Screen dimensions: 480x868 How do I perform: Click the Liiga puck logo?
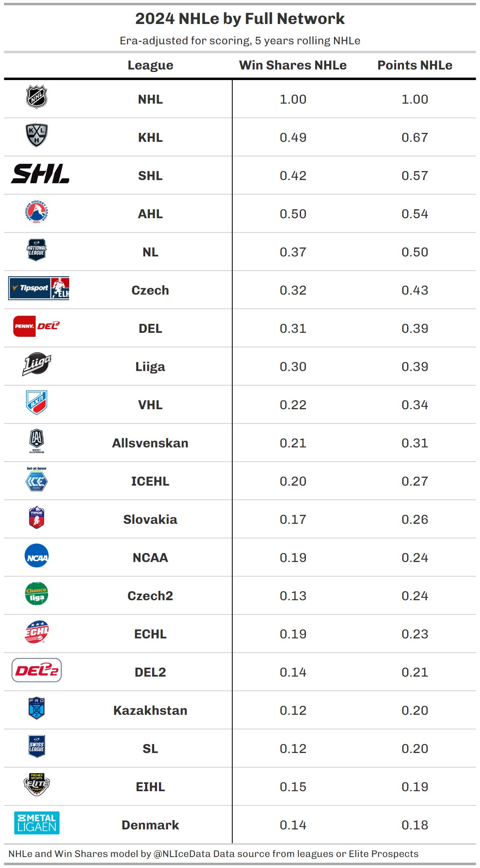(x=37, y=364)
